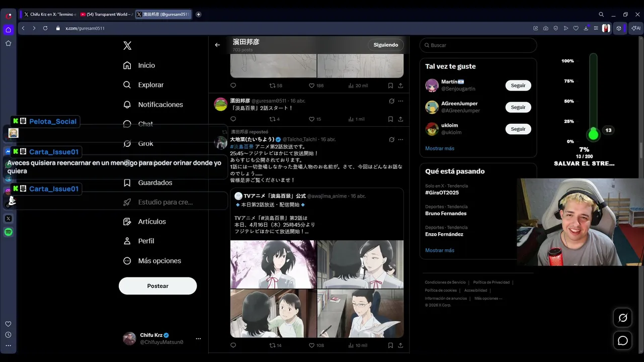
Task: Click the #淡島百景 hashtag link
Action: click(242, 146)
